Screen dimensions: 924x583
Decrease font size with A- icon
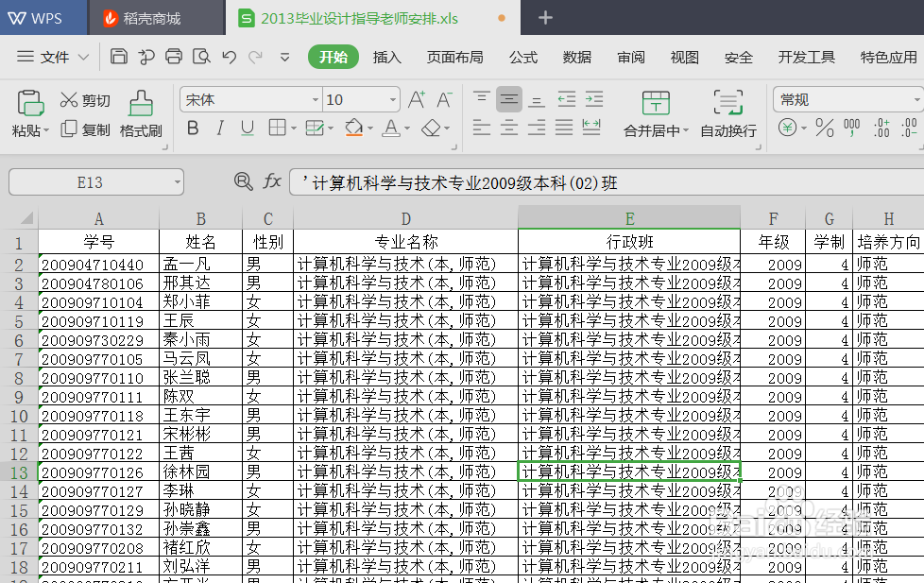444,99
